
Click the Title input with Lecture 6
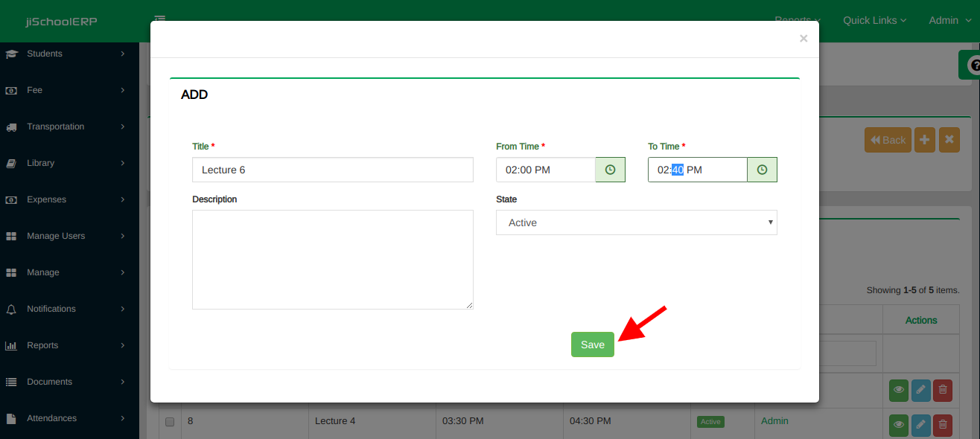point(333,170)
